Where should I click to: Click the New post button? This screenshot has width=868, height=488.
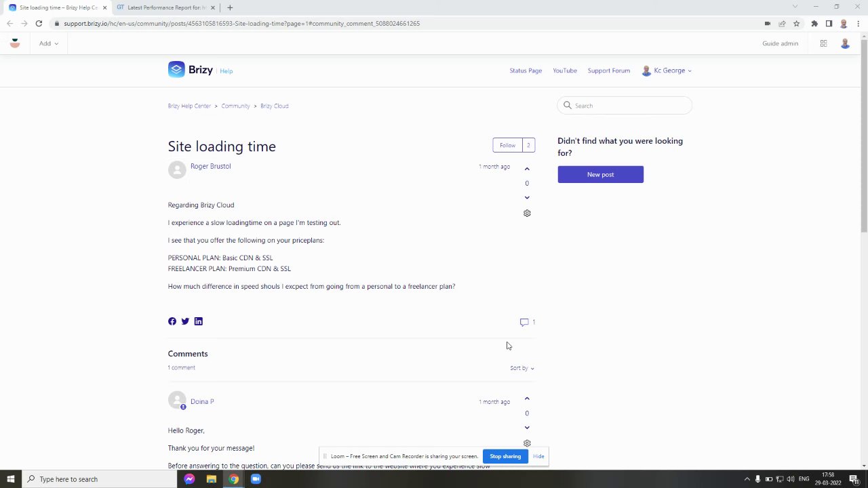[600, 174]
